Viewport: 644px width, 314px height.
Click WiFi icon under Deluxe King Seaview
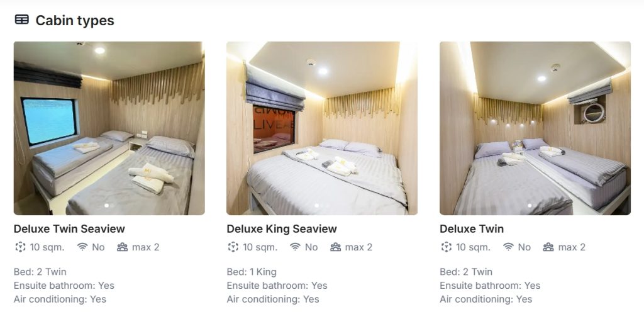coord(296,247)
